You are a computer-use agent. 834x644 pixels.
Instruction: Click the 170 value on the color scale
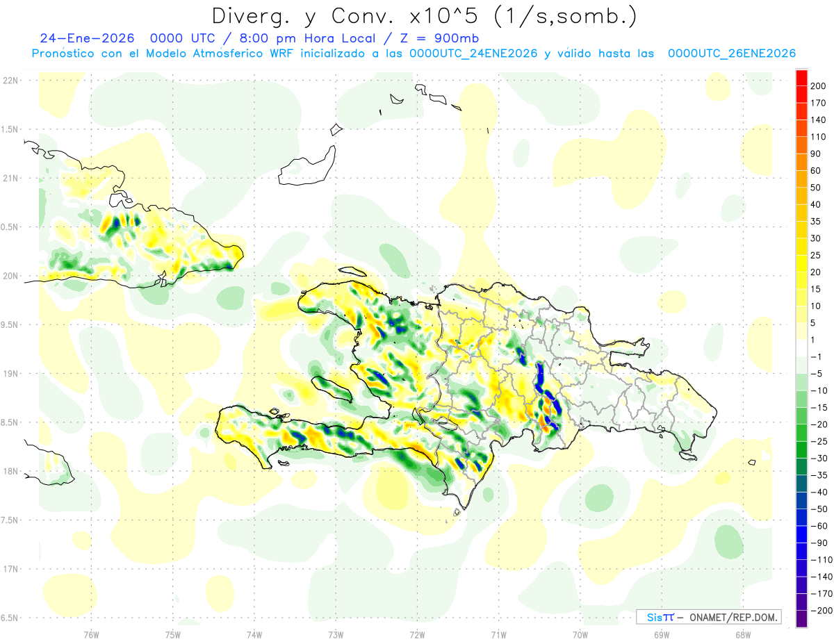[817, 103]
